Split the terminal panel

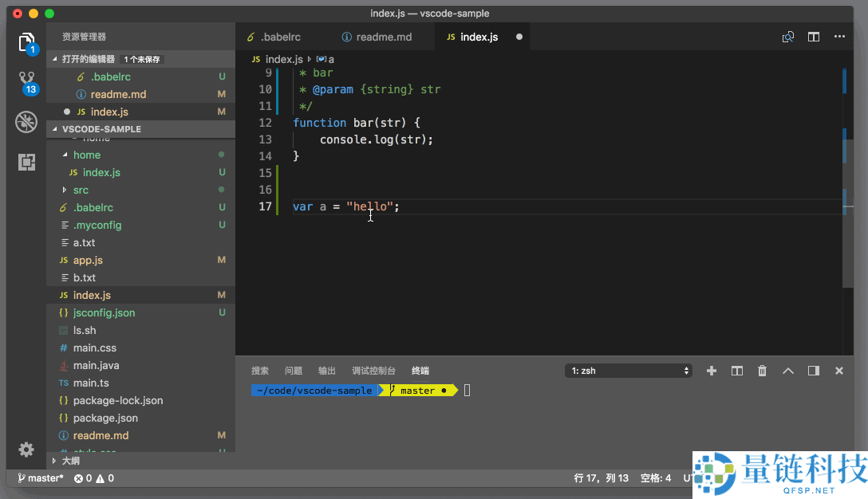737,371
